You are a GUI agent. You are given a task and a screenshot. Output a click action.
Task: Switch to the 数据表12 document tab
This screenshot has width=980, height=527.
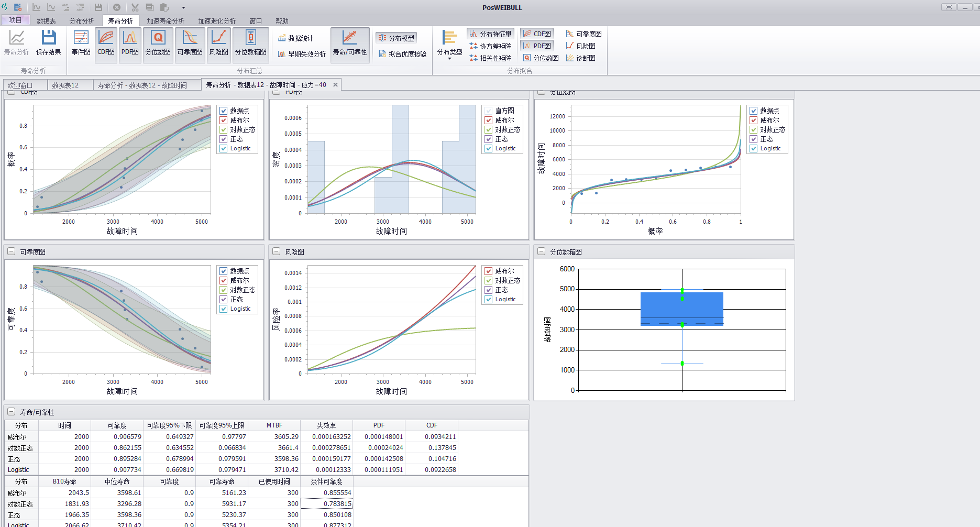(x=70, y=85)
